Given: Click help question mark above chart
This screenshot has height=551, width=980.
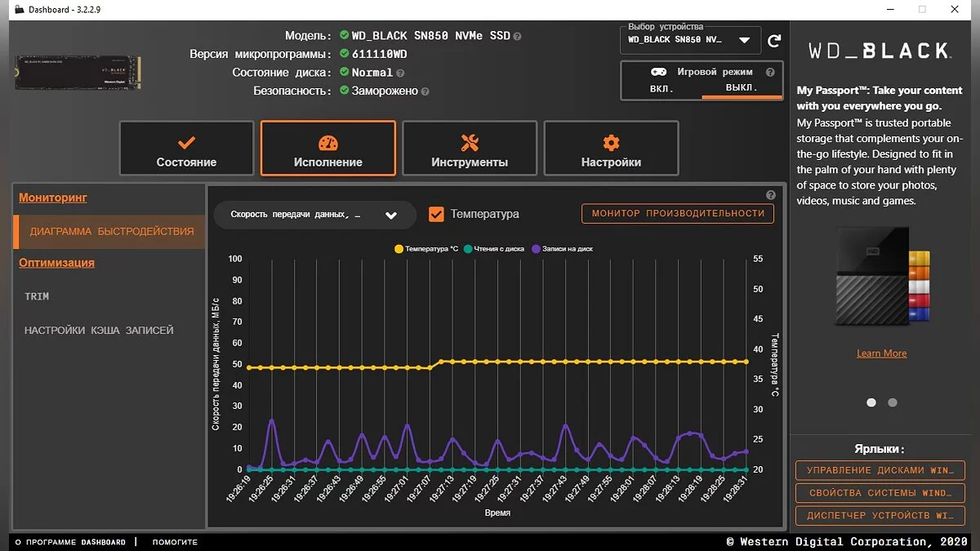Looking at the screenshot, I should [x=770, y=195].
